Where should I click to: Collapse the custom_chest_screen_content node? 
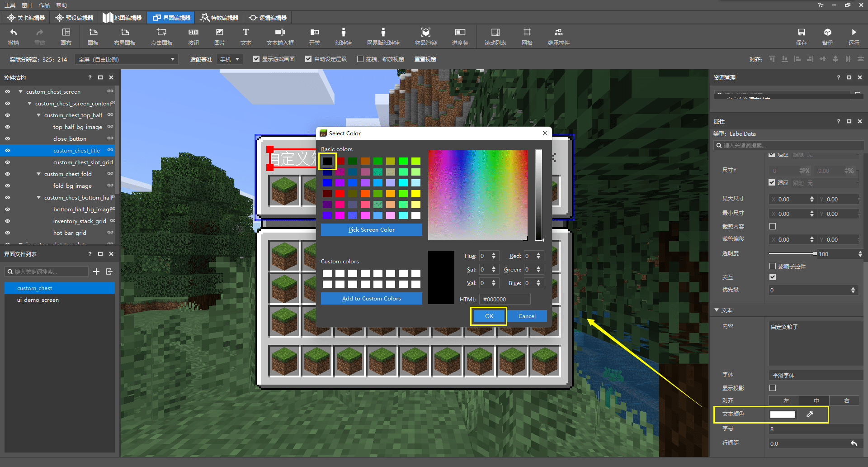click(29, 103)
